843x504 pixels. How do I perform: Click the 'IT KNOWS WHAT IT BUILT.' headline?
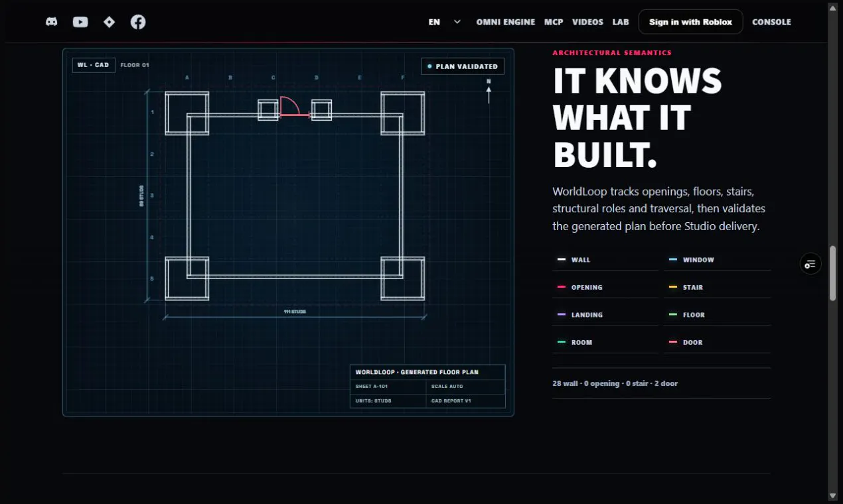point(637,118)
